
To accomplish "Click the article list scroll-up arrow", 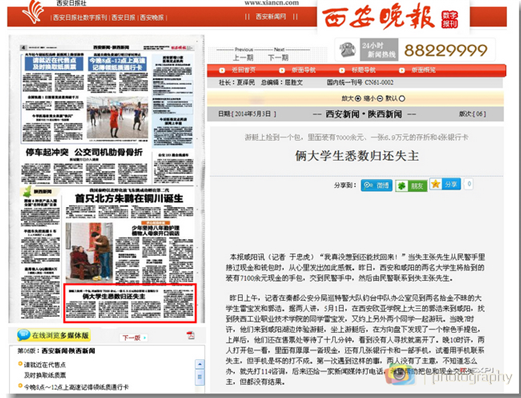I will click(200, 364).
